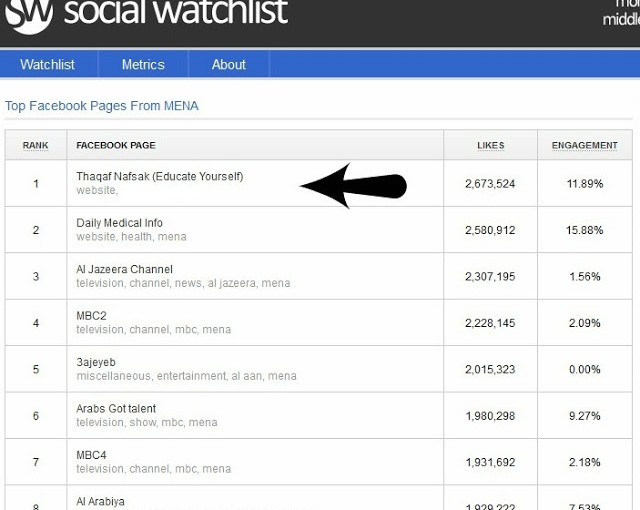Open the Arabs Got talent page

tap(116, 408)
